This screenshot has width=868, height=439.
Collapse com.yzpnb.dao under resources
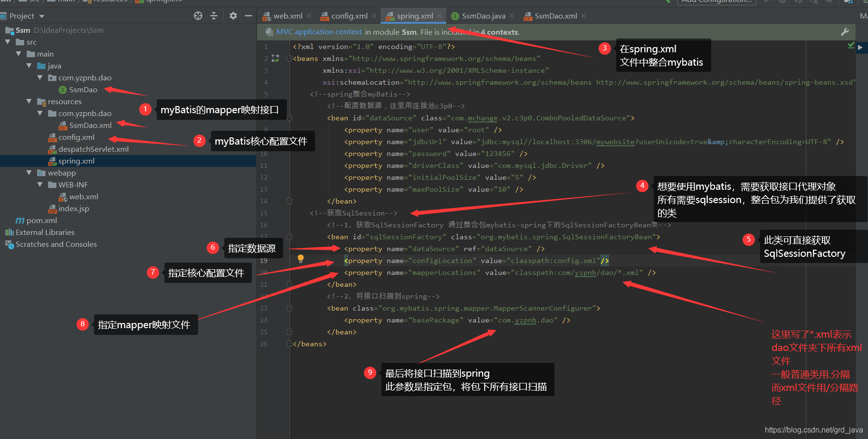(40, 113)
